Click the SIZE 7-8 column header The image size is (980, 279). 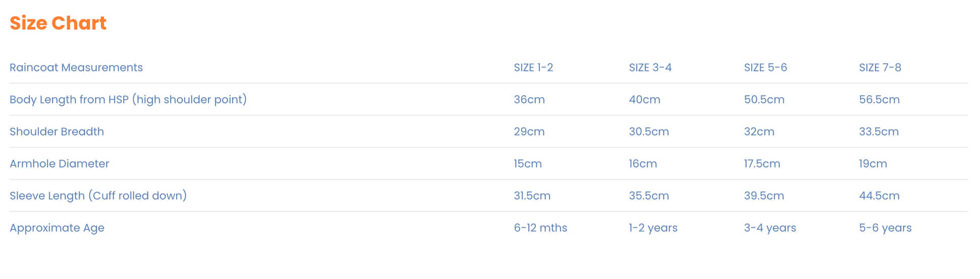pos(880,67)
